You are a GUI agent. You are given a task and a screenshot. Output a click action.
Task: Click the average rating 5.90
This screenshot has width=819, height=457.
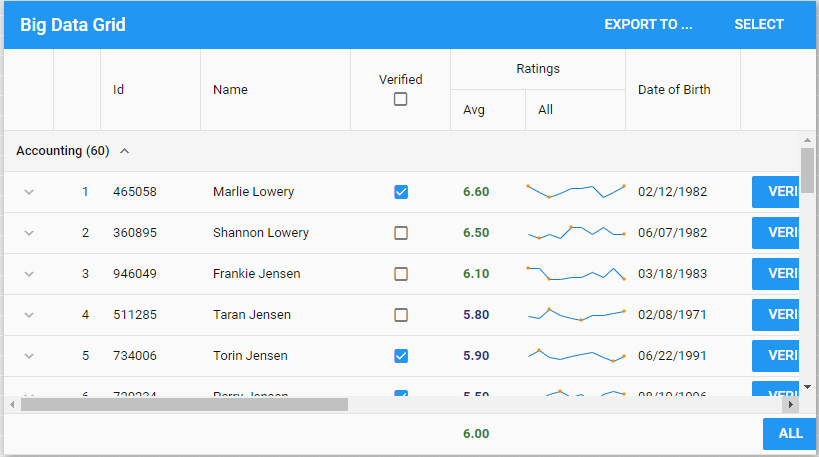(476, 356)
